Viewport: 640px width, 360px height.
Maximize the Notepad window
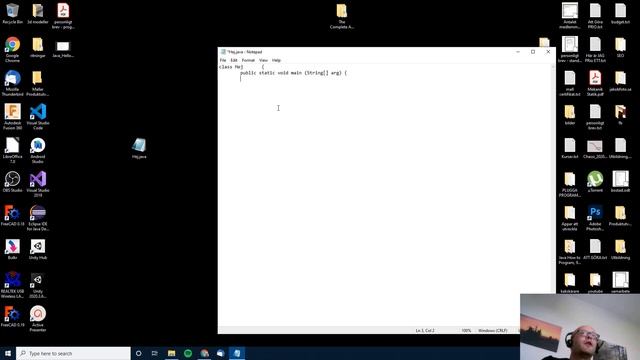tap(533, 52)
